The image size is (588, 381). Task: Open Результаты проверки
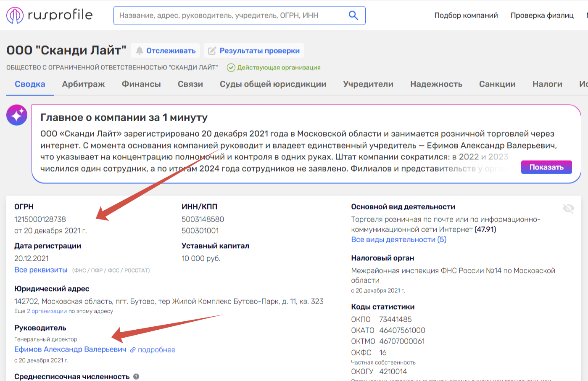[x=254, y=51]
